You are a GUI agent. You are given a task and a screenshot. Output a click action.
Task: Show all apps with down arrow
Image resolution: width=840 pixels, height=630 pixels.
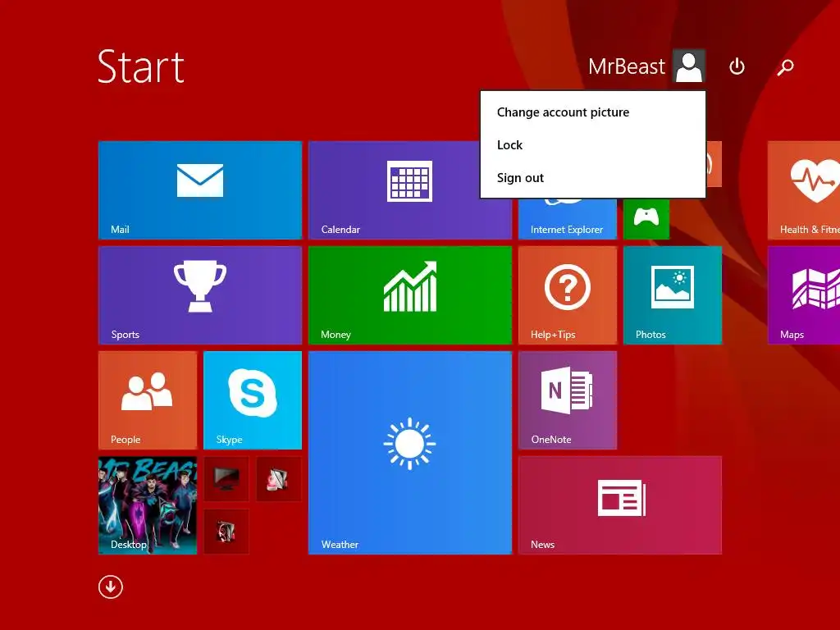[x=111, y=587]
